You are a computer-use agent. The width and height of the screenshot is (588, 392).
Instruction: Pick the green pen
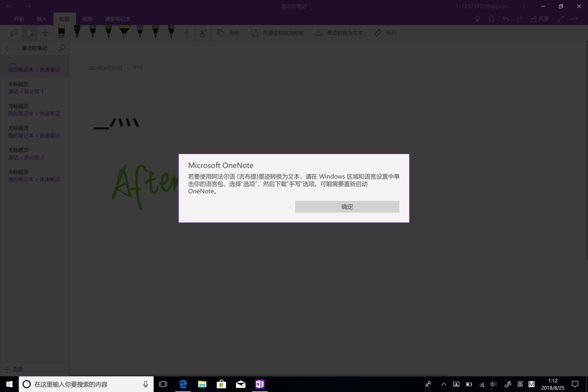(108, 32)
